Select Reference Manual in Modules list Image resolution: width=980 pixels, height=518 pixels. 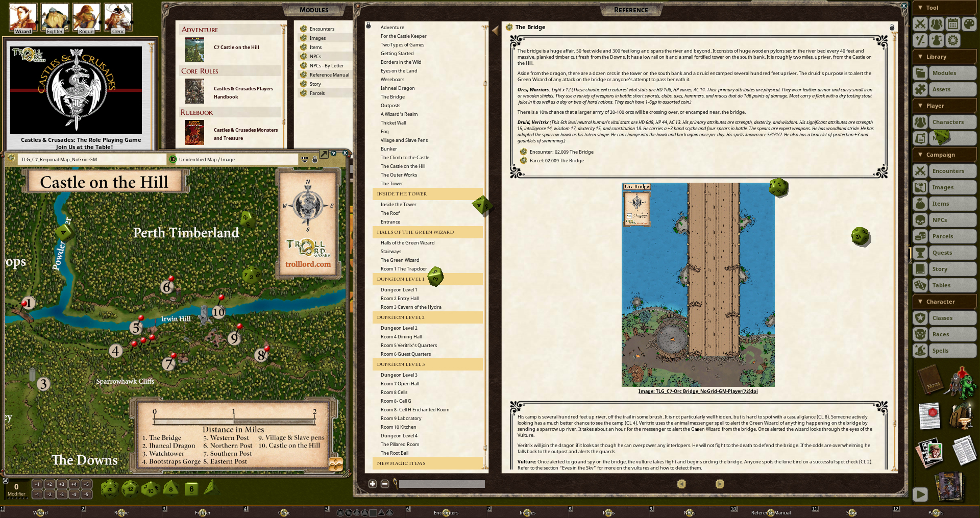325,75
